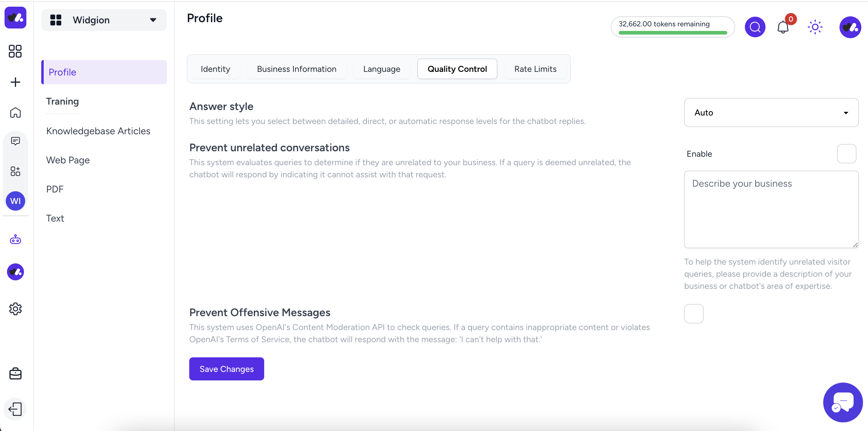Click the red notification count badge

click(x=790, y=19)
